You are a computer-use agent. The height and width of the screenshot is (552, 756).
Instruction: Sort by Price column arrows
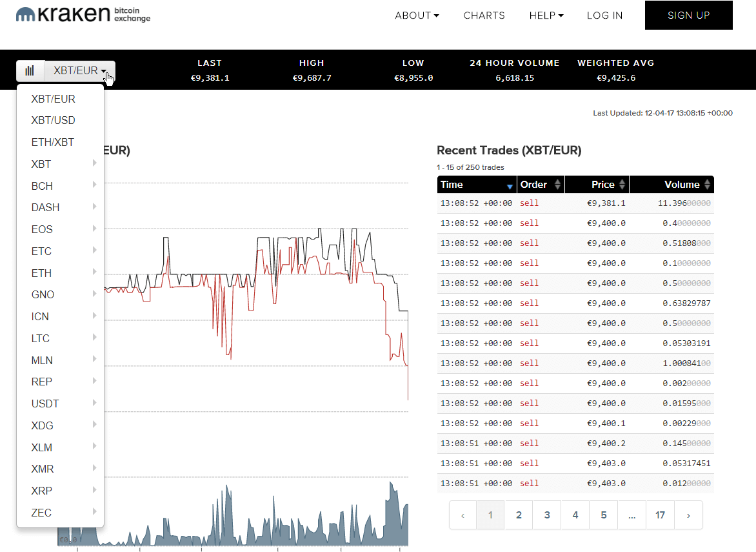point(622,184)
